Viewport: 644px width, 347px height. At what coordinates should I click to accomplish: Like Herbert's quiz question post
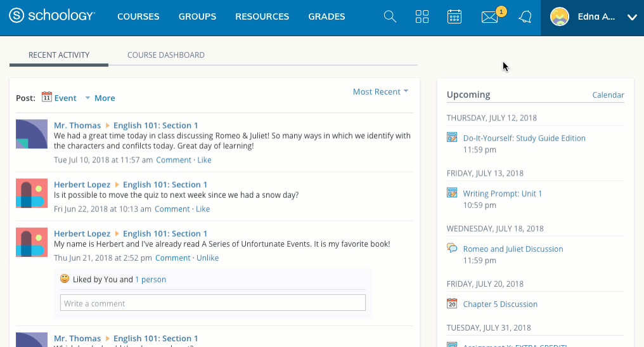pos(203,209)
